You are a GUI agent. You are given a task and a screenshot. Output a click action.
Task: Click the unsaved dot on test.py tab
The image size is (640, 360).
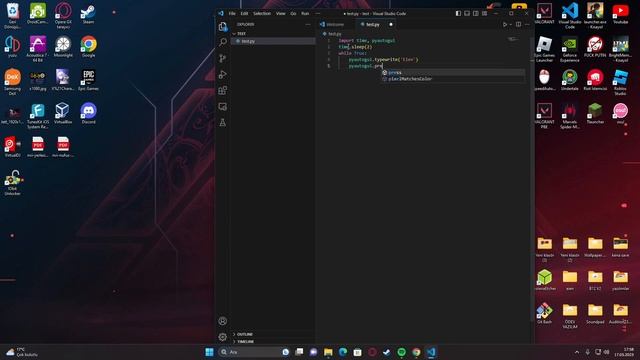click(x=391, y=24)
